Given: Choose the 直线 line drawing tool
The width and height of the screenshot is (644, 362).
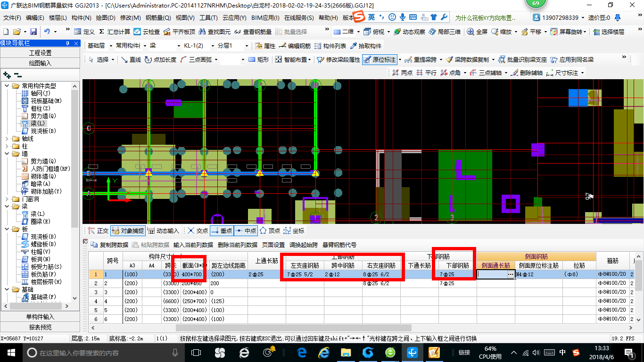Looking at the screenshot, I should 131,59.
